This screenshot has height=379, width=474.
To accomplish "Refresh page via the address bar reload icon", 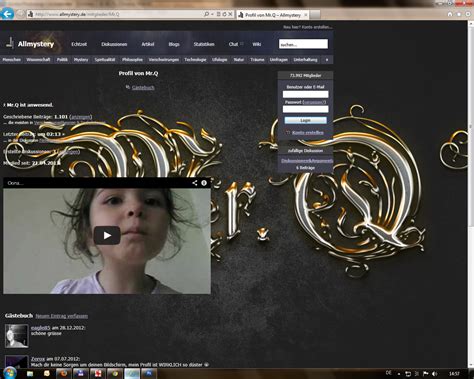I will 224,14.
